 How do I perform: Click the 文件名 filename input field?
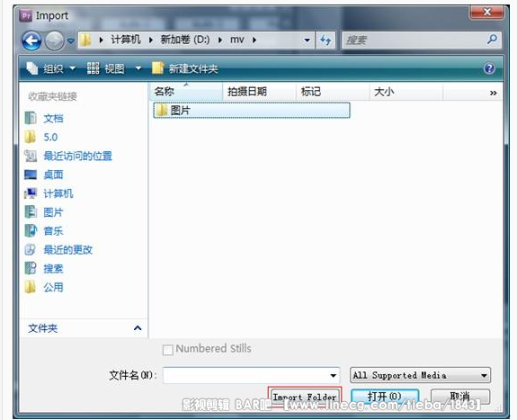(251, 375)
